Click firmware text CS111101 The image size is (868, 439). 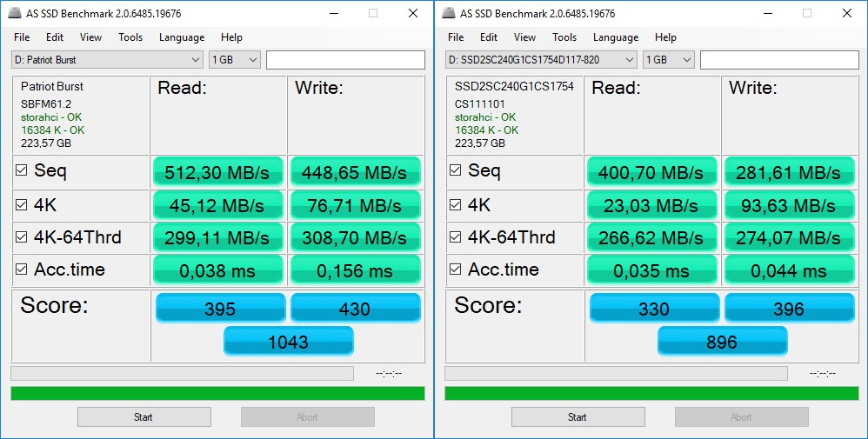480,104
